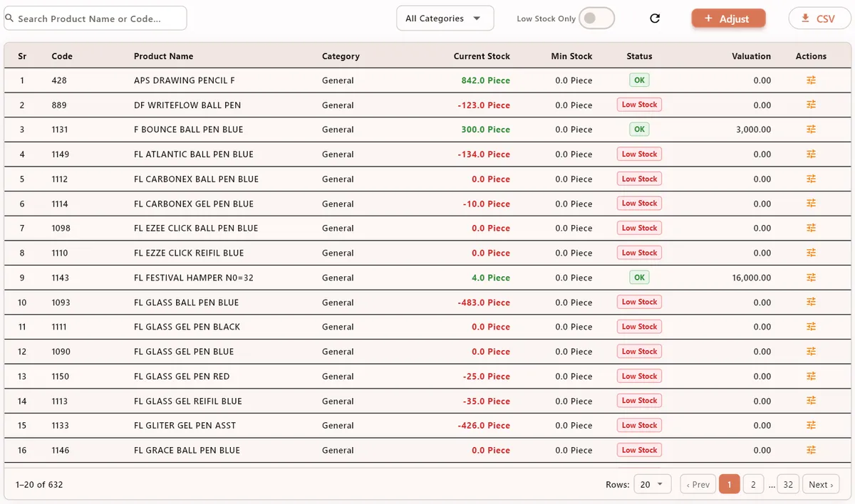Enable the Low Stock Only switch

(597, 19)
